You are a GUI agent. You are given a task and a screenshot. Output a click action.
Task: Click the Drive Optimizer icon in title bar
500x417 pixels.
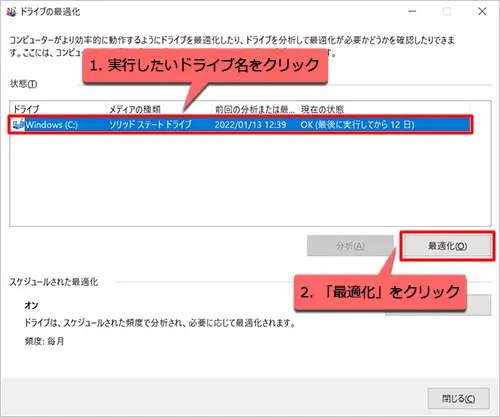click(x=11, y=12)
